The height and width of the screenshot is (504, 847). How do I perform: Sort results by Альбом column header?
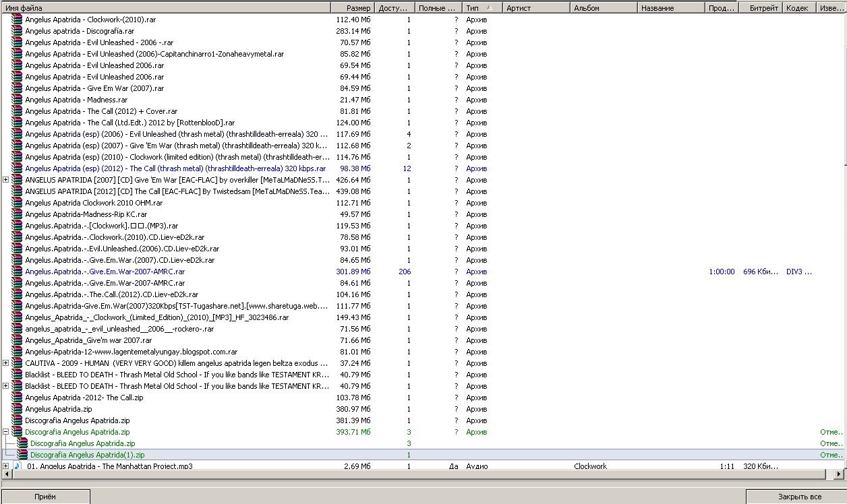tap(604, 8)
